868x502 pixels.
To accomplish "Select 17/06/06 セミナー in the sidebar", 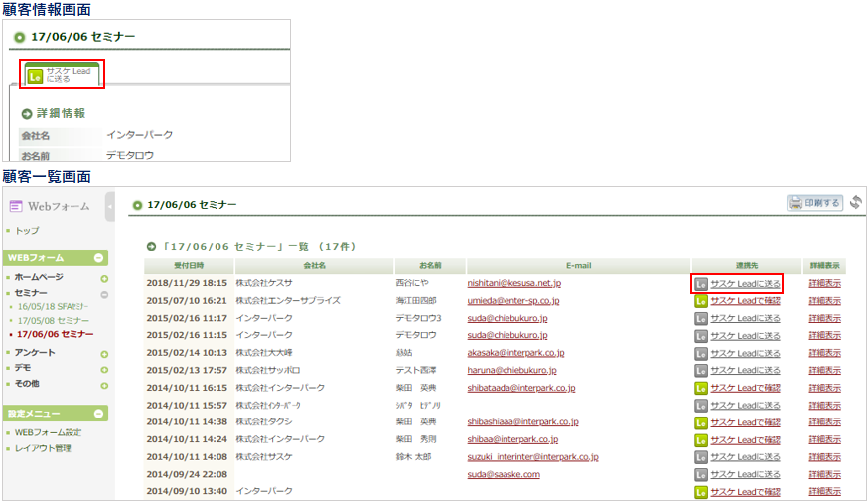I will pyautogui.click(x=55, y=334).
